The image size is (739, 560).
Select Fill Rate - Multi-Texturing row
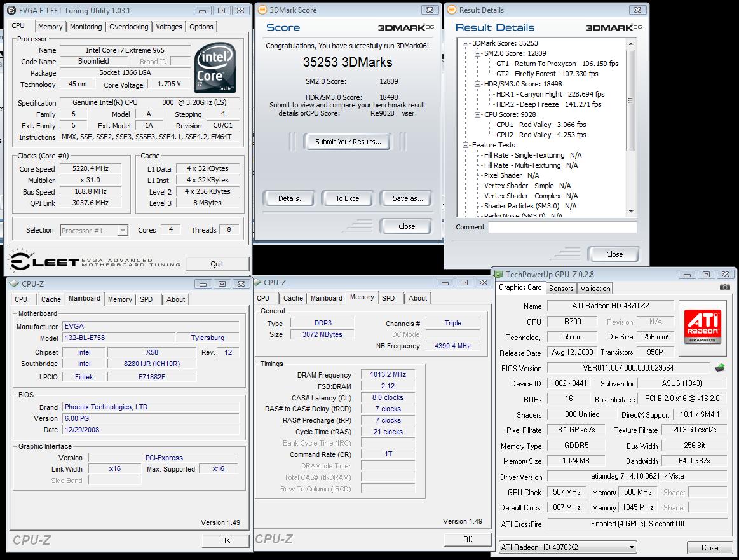point(531,165)
